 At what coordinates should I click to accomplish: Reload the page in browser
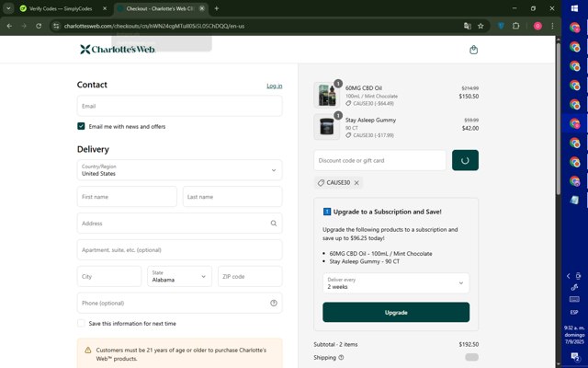pyautogui.click(x=39, y=26)
